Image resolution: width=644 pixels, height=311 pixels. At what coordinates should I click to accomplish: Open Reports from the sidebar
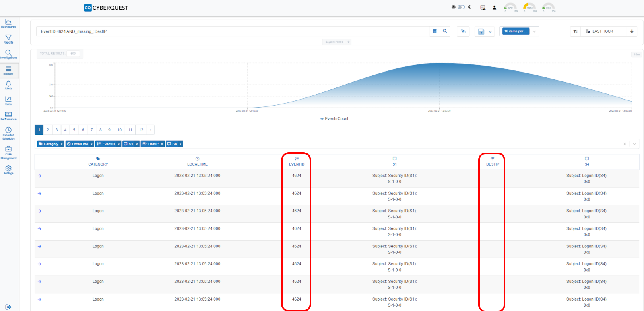(x=8, y=39)
